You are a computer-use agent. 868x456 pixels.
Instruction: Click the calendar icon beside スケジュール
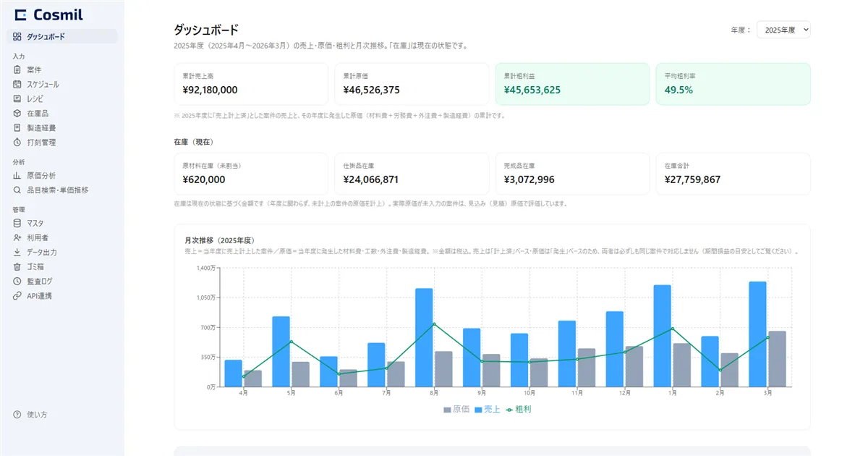[x=17, y=84]
